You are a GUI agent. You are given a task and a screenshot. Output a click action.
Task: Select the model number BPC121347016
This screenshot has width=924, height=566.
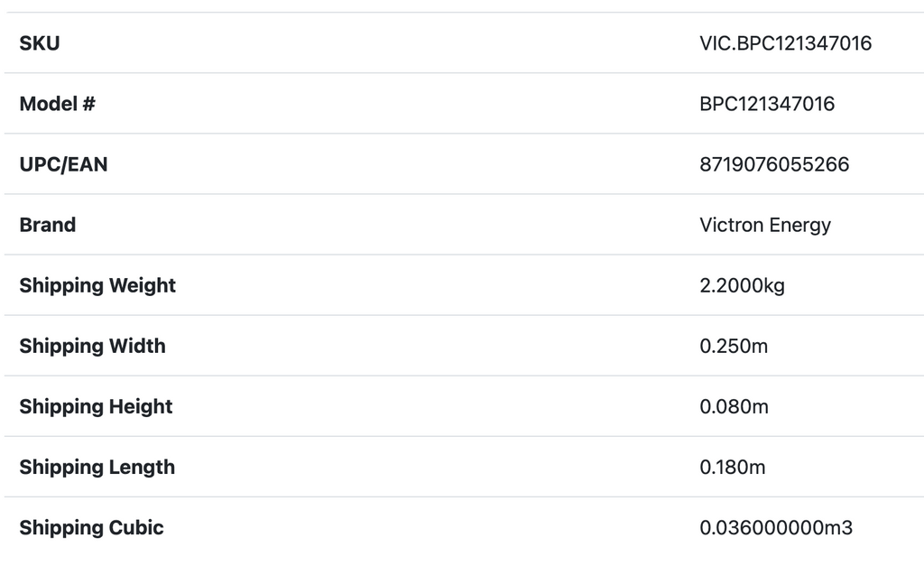[767, 104]
